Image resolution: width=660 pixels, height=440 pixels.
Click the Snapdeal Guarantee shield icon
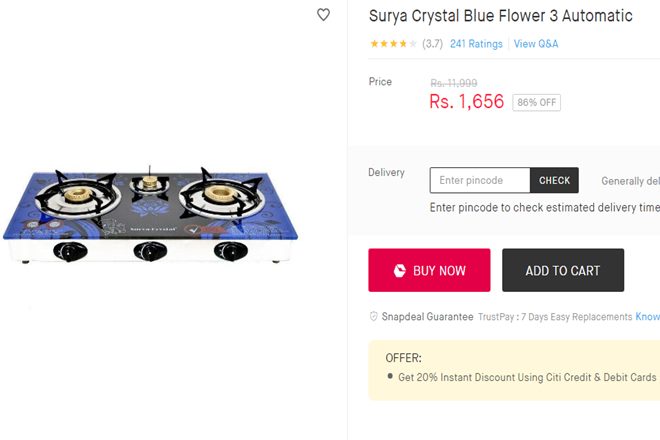pyautogui.click(x=374, y=317)
